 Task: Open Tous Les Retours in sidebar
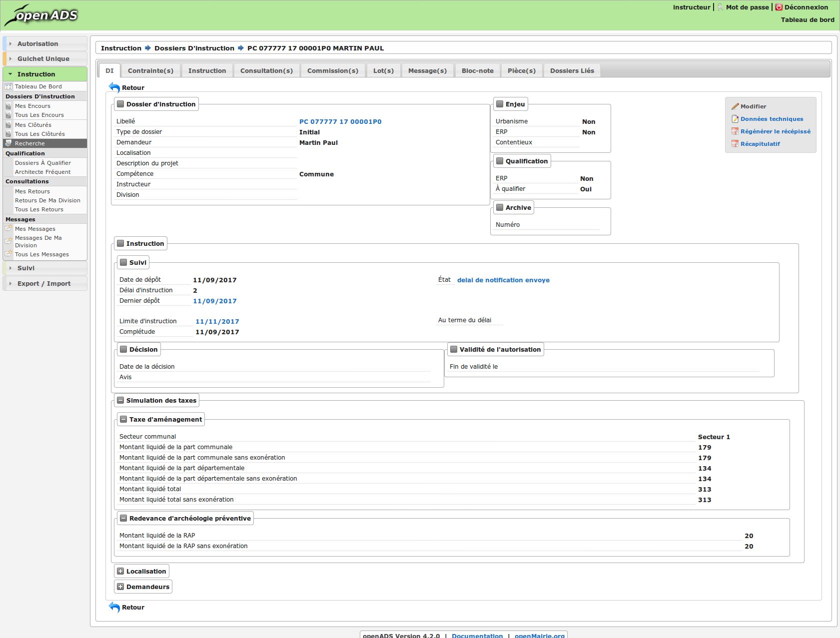pyautogui.click(x=39, y=209)
